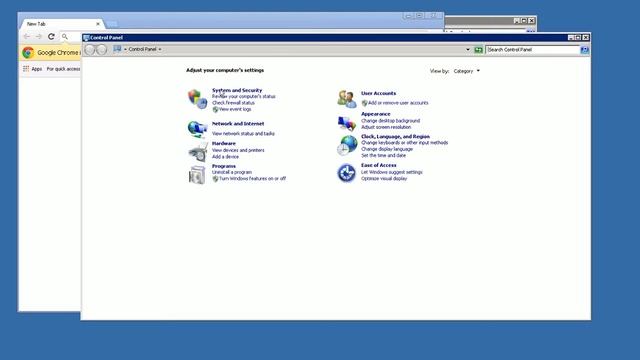
Task: Click Uninstall a program
Action: [x=232, y=172]
